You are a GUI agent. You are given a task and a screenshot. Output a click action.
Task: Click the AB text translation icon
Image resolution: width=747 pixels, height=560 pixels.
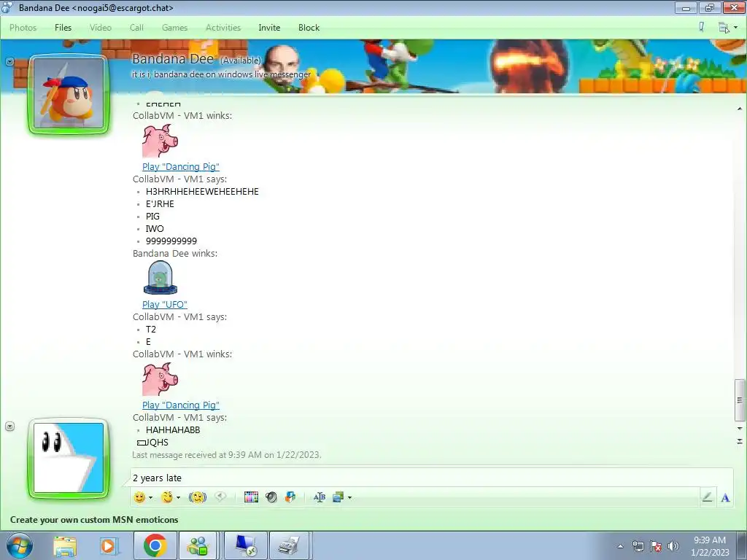(320, 497)
